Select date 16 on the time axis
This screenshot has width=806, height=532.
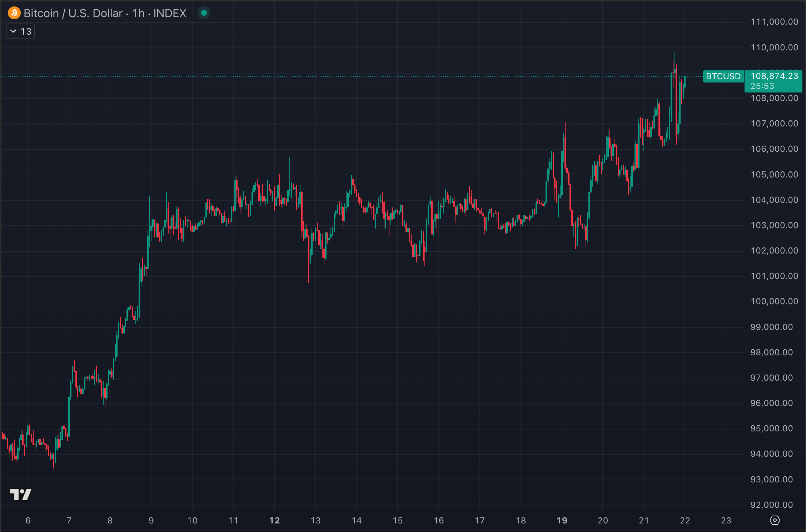(x=439, y=521)
